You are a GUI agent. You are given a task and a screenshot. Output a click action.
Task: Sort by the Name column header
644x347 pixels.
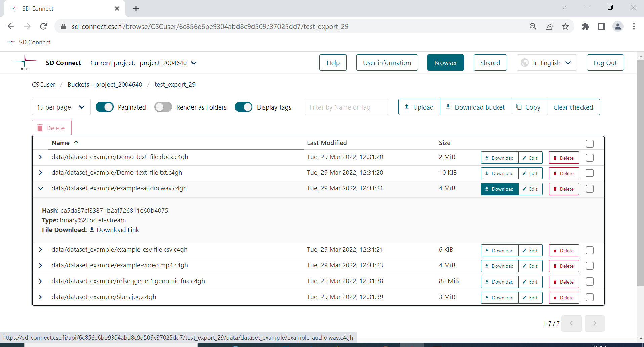pos(65,143)
